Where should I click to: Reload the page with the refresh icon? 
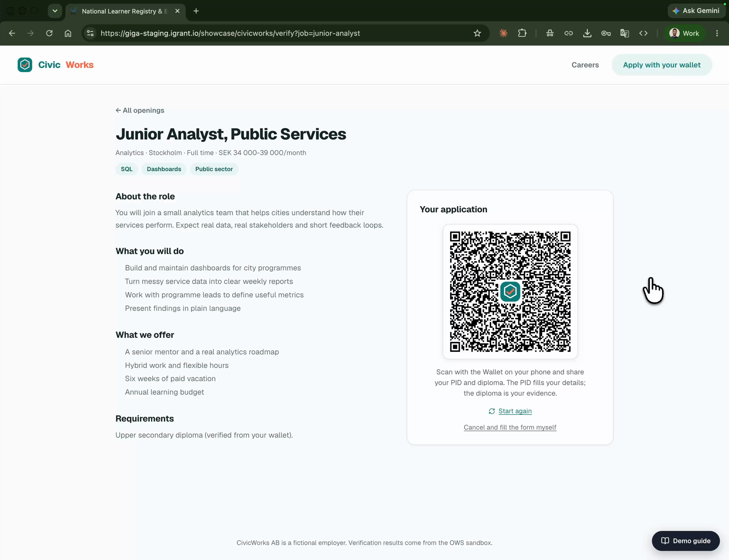pyautogui.click(x=49, y=33)
